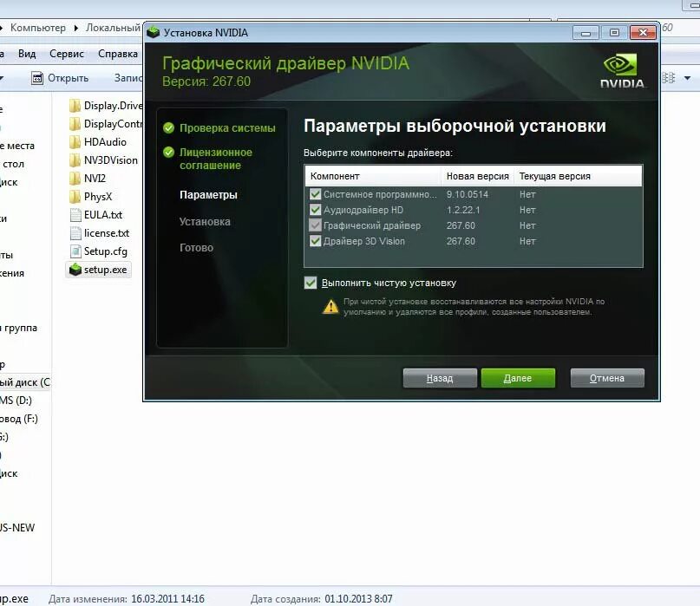Select HDAudio folder name in Explorer

pos(105,142)
